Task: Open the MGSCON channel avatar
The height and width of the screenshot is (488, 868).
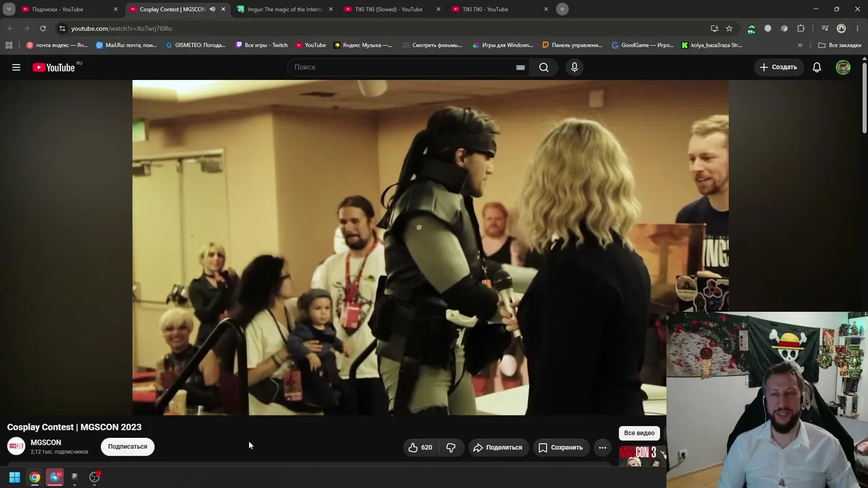Action: pyautogui.click(x=16, y=446)
